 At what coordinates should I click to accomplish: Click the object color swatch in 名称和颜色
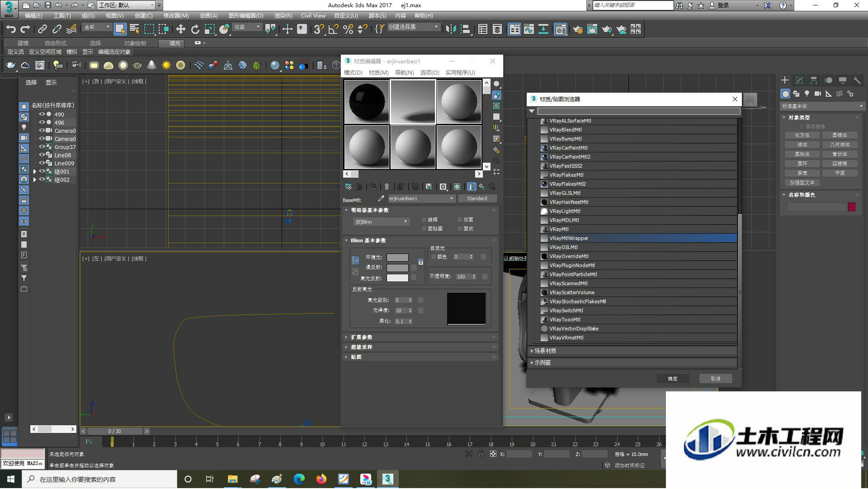[x=852, y=207]
